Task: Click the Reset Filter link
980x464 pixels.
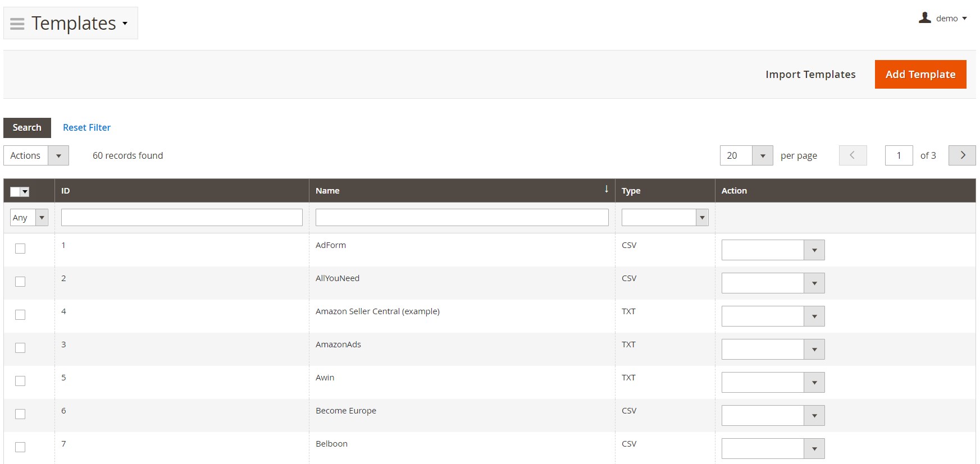Action: (86, 127)
